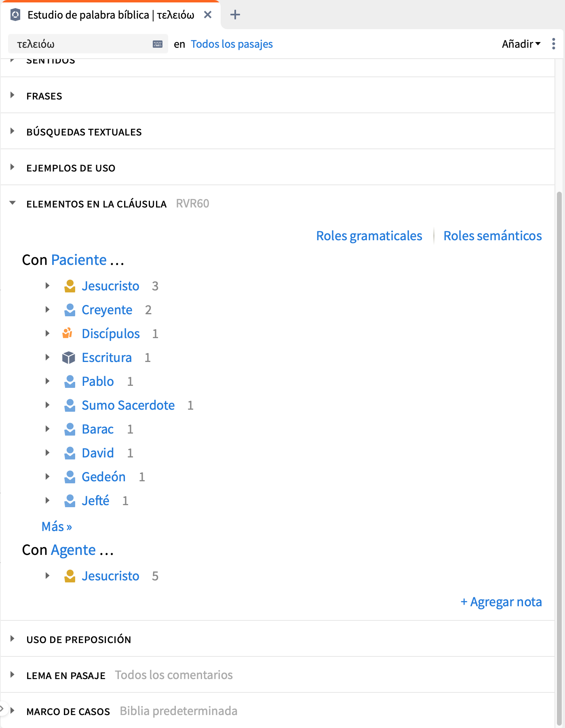Screen dimensions: 565x728
Task: Click the Más » link
Action: click(x=57, y=527)
